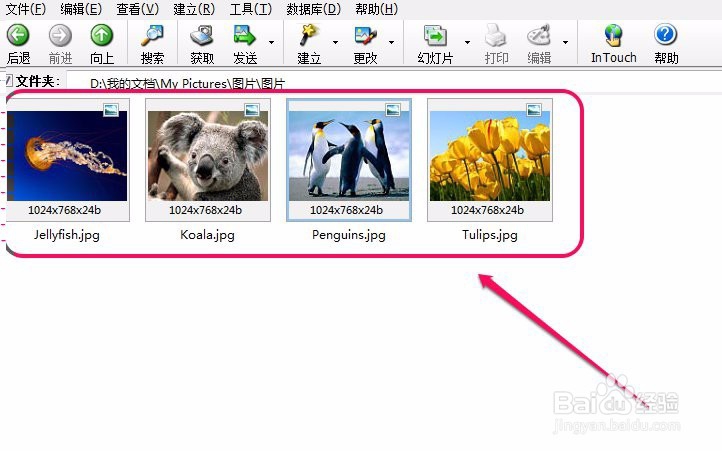Click image type badge on Jellyfish thumbnail
The width and height of the screenshot is (722, 451).
click(x=111, y=110)
